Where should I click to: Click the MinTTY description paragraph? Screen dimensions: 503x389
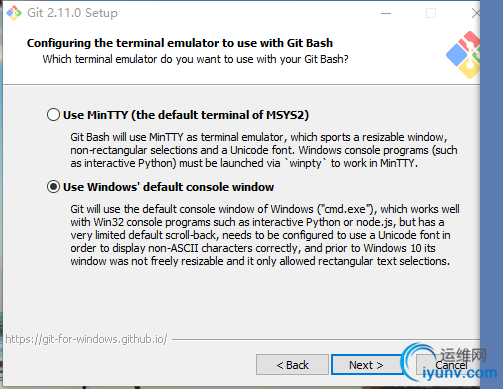tap(264, 150)
